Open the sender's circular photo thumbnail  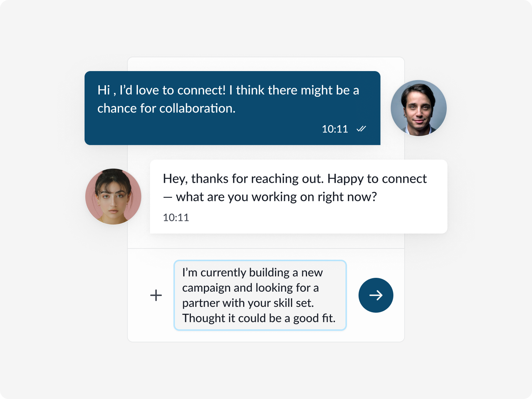(419, 108)
